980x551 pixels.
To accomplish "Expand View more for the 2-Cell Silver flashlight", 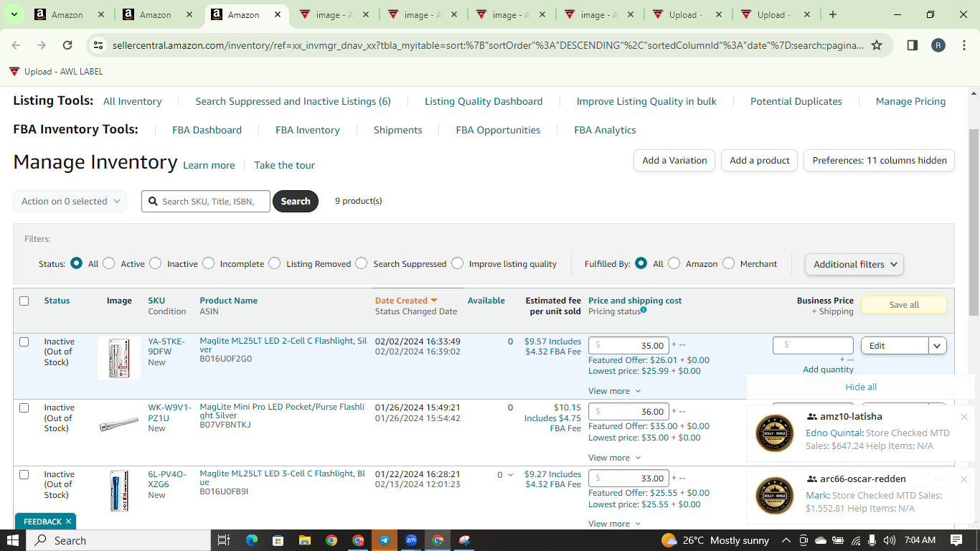I will [x=615, y=391].
